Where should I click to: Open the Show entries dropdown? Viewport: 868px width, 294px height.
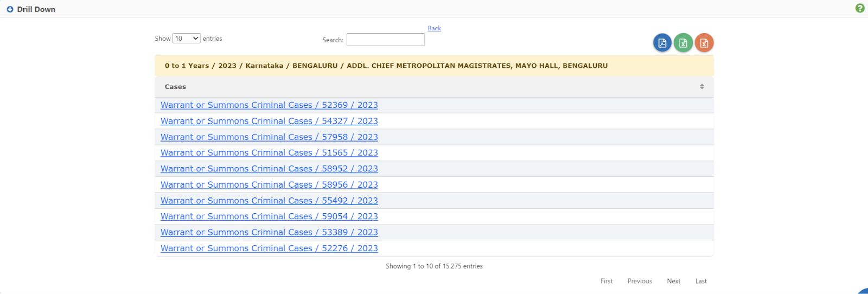[x=187, y=39]
